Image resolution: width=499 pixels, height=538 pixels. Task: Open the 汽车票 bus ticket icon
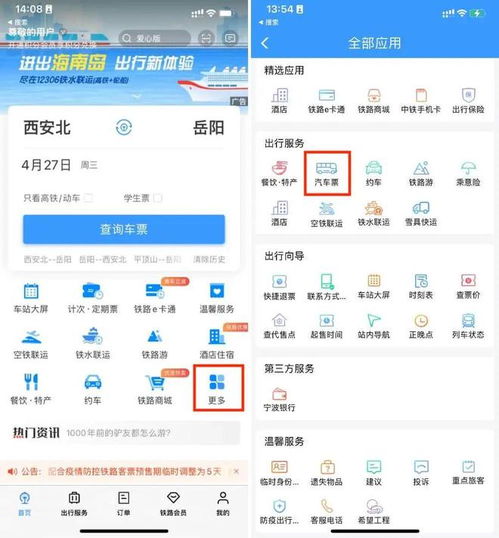(326, 174)
